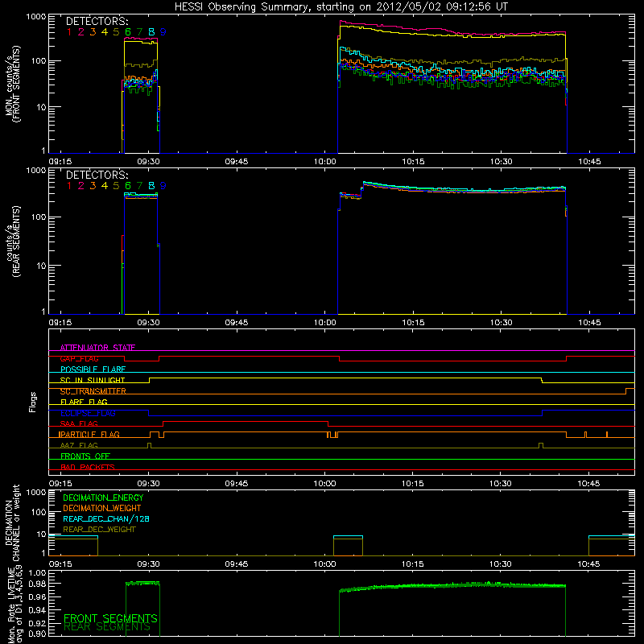Click the DECIMATION CHANNEL or weight axis title
Screen dimensions: 644x644
12,522
